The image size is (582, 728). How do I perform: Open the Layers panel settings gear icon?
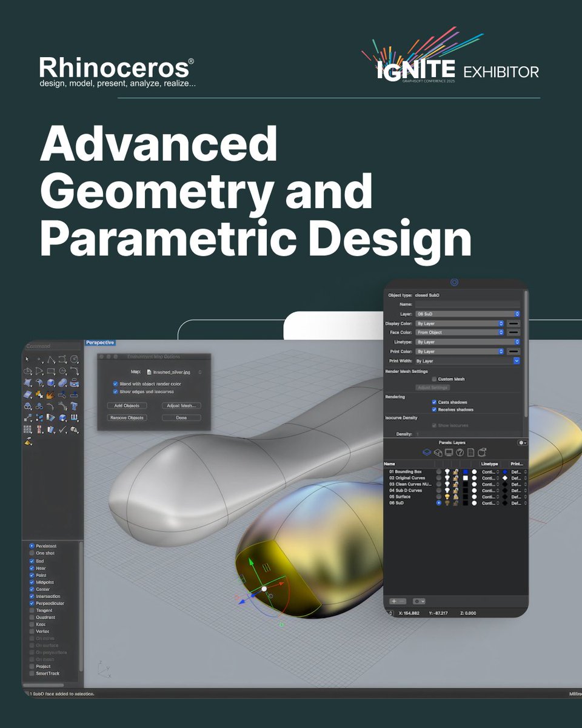point(522,443)
